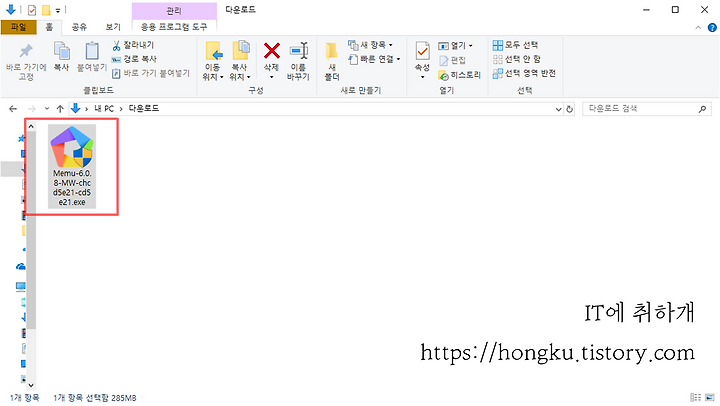Invert selection (선택 영역 반전)
The image size is (720, 406).
tap(524, 73)
